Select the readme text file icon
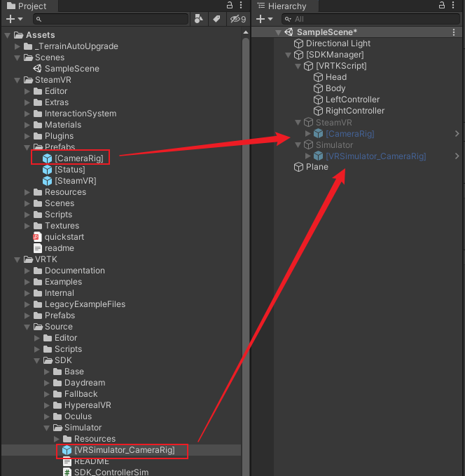Screen dimensions: 465x476 37,248
